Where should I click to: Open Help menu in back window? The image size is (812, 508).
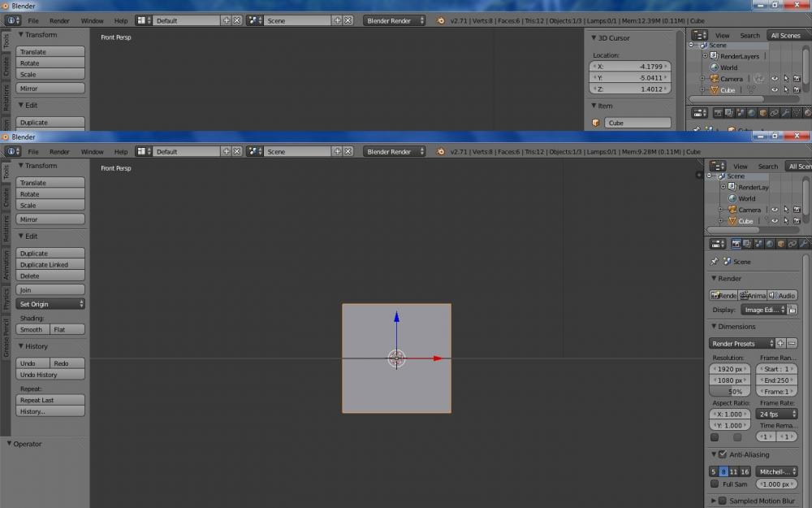coord(121,21)
